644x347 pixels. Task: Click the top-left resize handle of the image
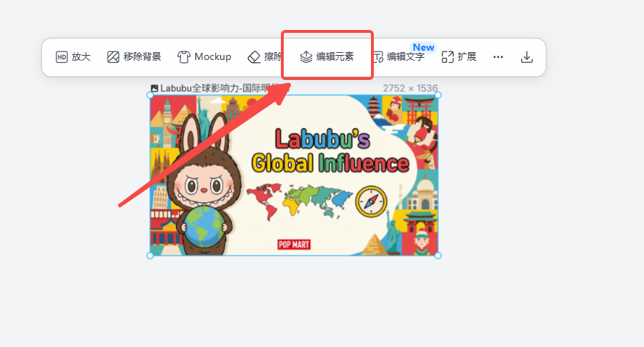pyautogui.click(x=150, y=95)
